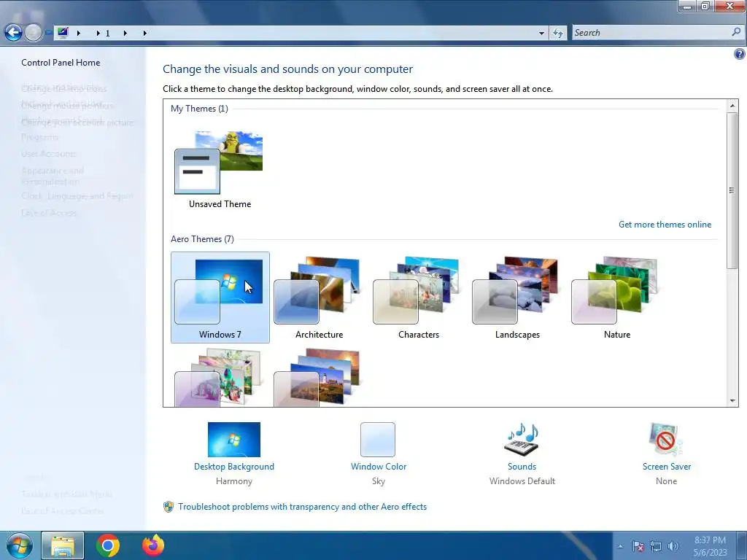Click the Desktop Background link text
Viewport: 747px width, 560px height.
coord(234,467)
